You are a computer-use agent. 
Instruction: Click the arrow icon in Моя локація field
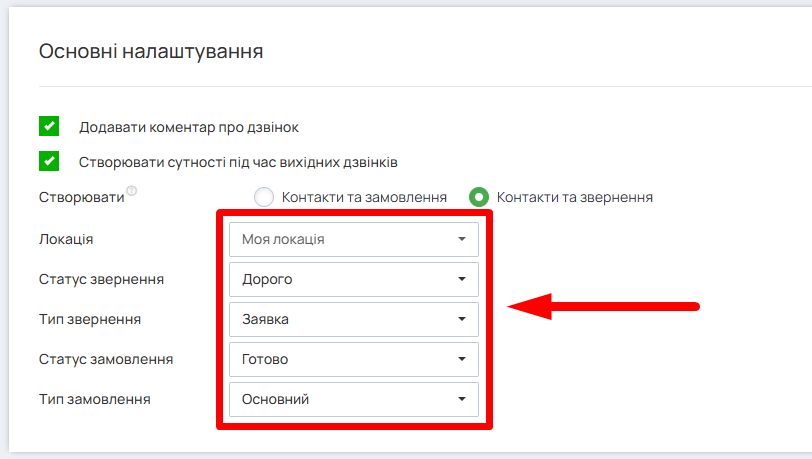coord(461,240)
